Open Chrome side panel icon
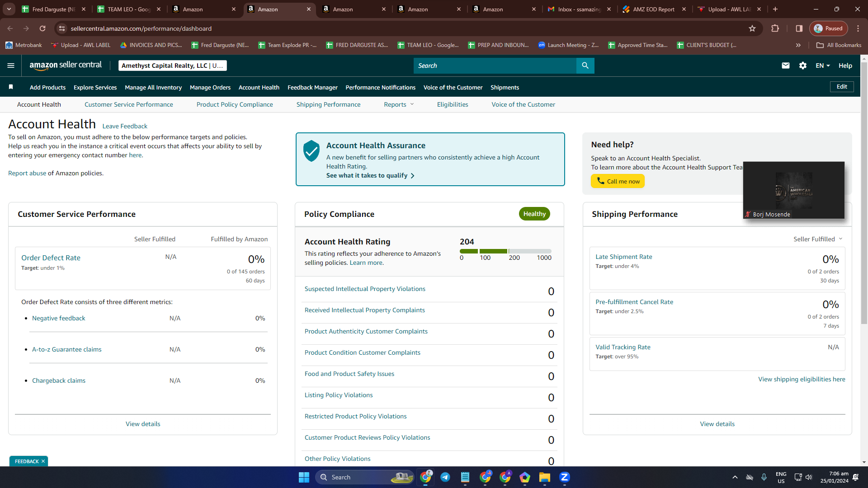868x488 pixels. coord(799,28)
